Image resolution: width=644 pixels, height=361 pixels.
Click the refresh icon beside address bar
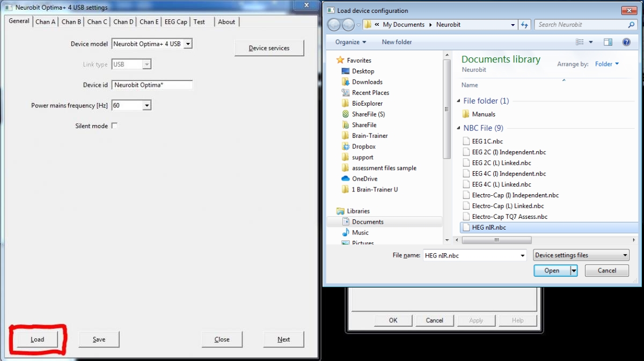[525, 25]
